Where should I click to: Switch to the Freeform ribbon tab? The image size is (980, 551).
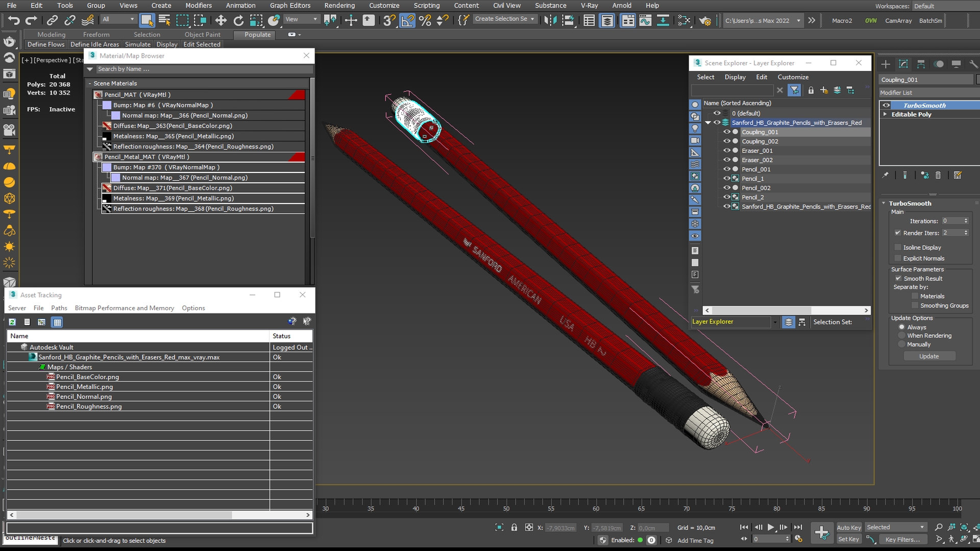tap(96, 35)
